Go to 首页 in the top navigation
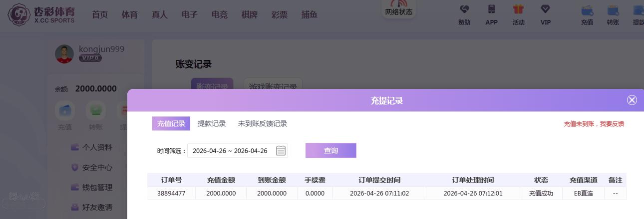This screenshot has width=644, height=219. click(100, 14)
